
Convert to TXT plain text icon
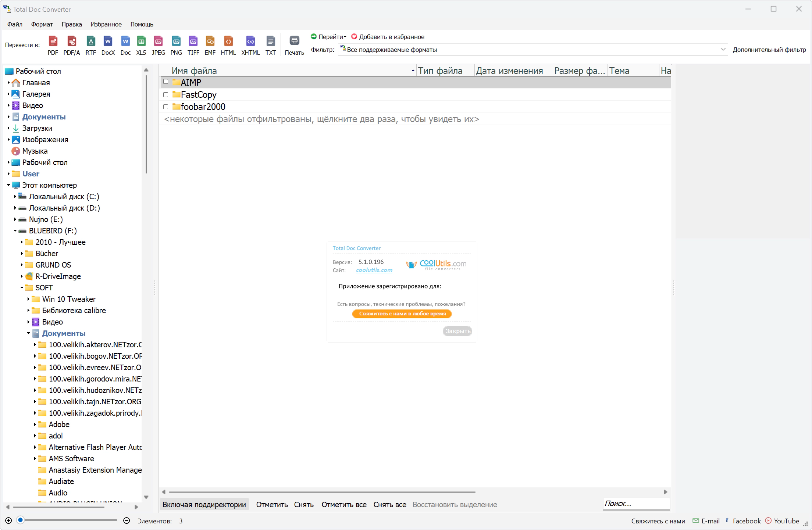271,41
